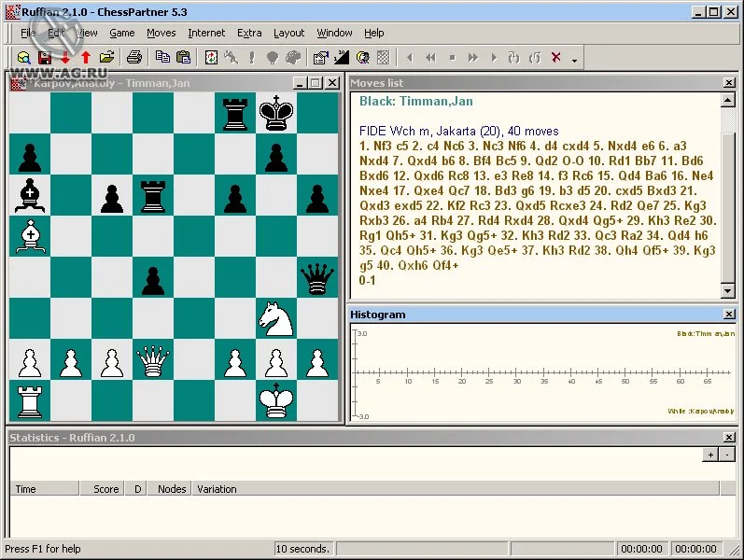Image resolution: width=744 pixels, height=560 pixels.
Task: Select the white rook on the board
Action: coord(30,401)
